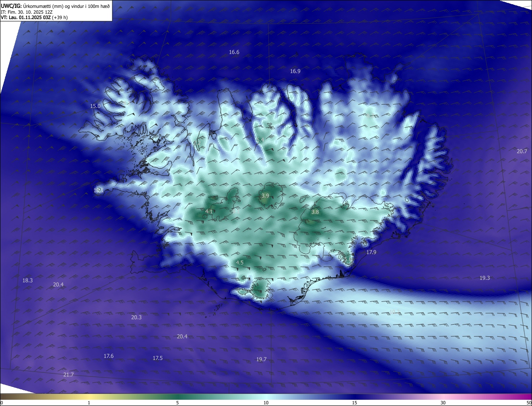532x406 pixels.
Task: Click the 4.5 value in south Iceland
Action: [240, 263]
